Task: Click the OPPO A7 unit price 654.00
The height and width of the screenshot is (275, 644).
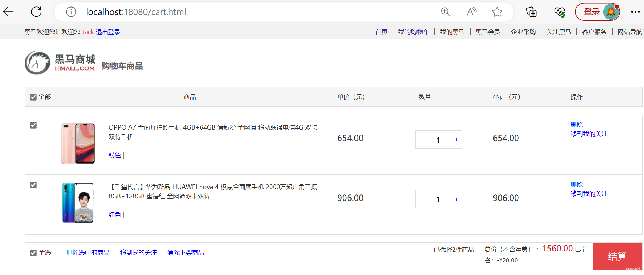Action: point(350,138)
